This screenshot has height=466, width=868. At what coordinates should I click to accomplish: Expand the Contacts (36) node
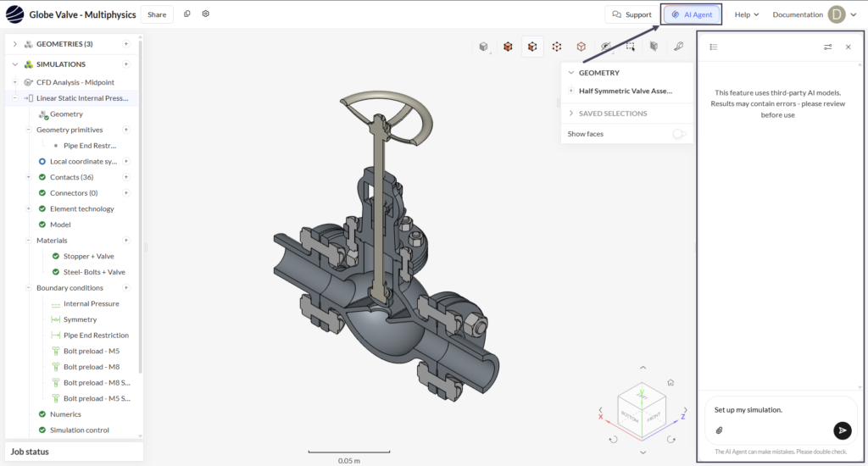coord(28,177)
